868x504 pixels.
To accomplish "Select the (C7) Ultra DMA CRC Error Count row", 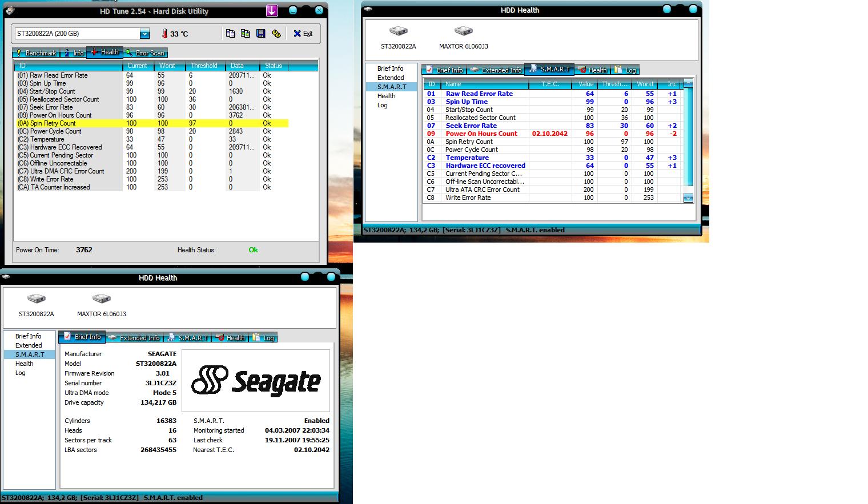I will [x=152, y=171].
